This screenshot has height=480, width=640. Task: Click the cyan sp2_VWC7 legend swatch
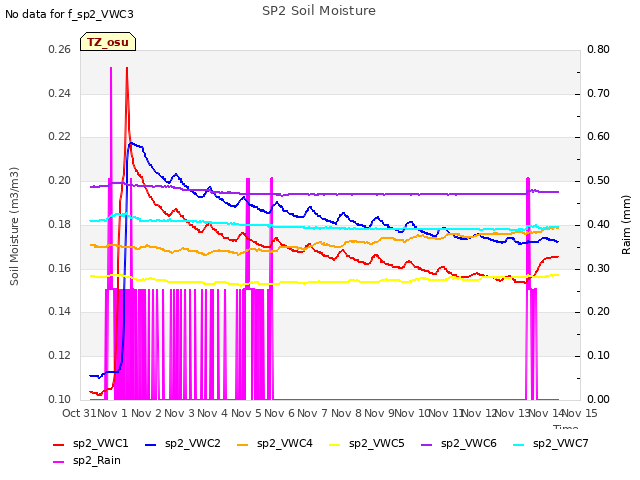pos(519,444)
